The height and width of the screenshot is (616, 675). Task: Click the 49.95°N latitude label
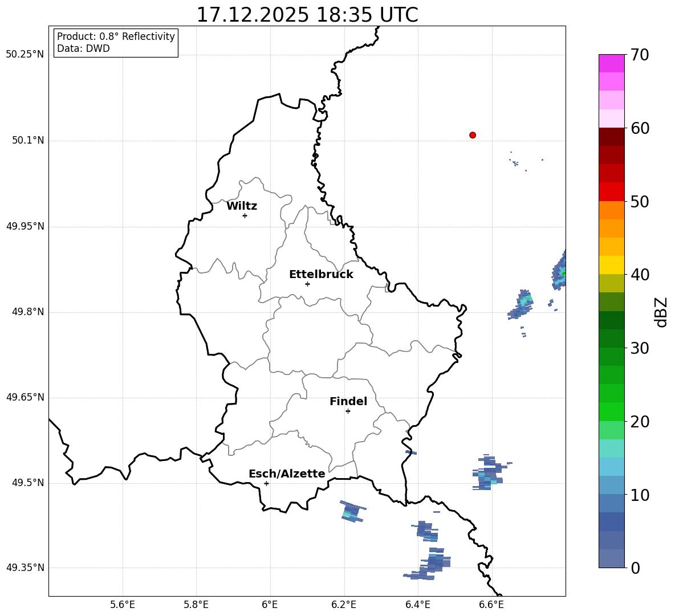coord(25,226)
